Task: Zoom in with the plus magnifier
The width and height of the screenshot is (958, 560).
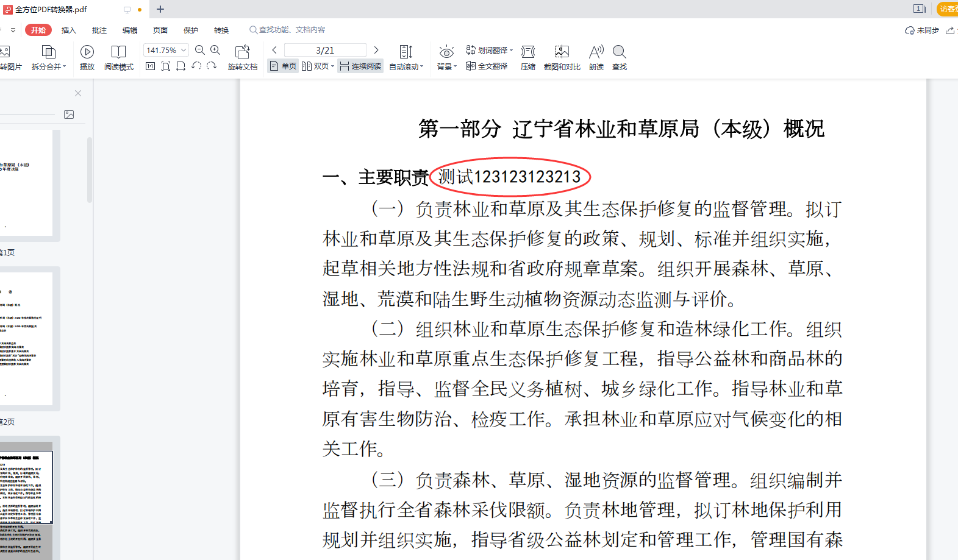Action: 215,50
